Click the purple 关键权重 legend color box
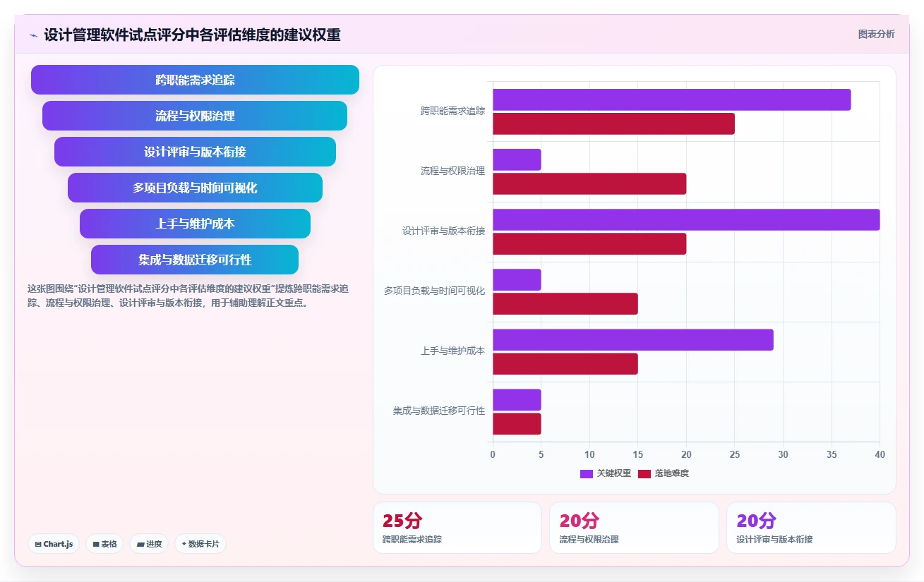924x582 pixels. click(587, 473)
